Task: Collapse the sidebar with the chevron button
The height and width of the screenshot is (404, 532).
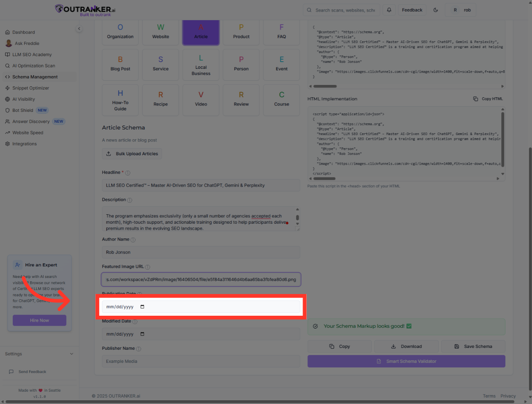Action: tap(79, 28)
